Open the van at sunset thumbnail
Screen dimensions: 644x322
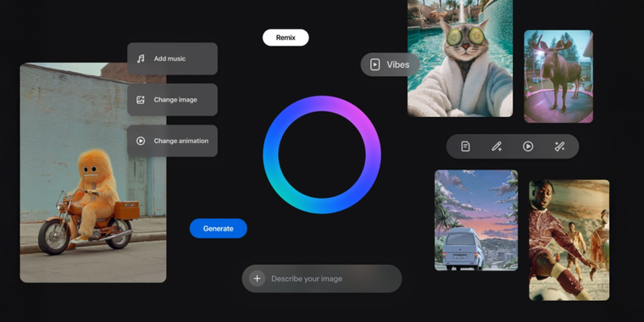point(476,220)
